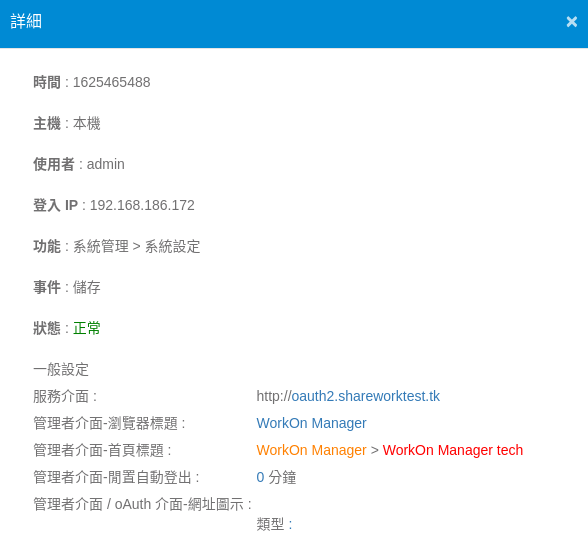Click the 系統管理 > 系統設定 function path
Image resolution: width=588 pixels, height=542 pixels.
click(x=136, y=246)
